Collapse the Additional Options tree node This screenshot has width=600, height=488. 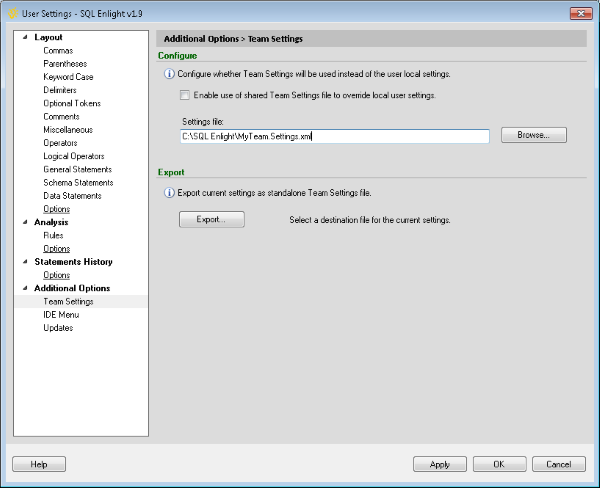click(25, 288)
